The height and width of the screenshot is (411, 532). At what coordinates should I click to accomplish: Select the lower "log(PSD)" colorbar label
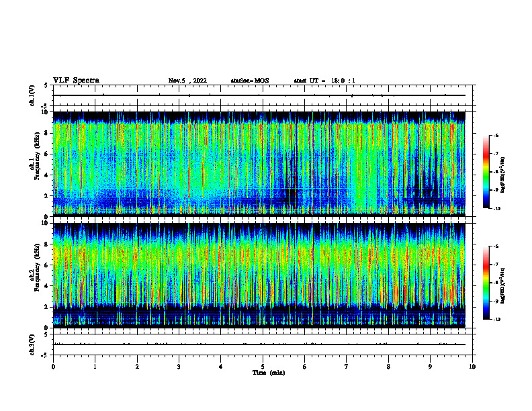coord(502,285)
